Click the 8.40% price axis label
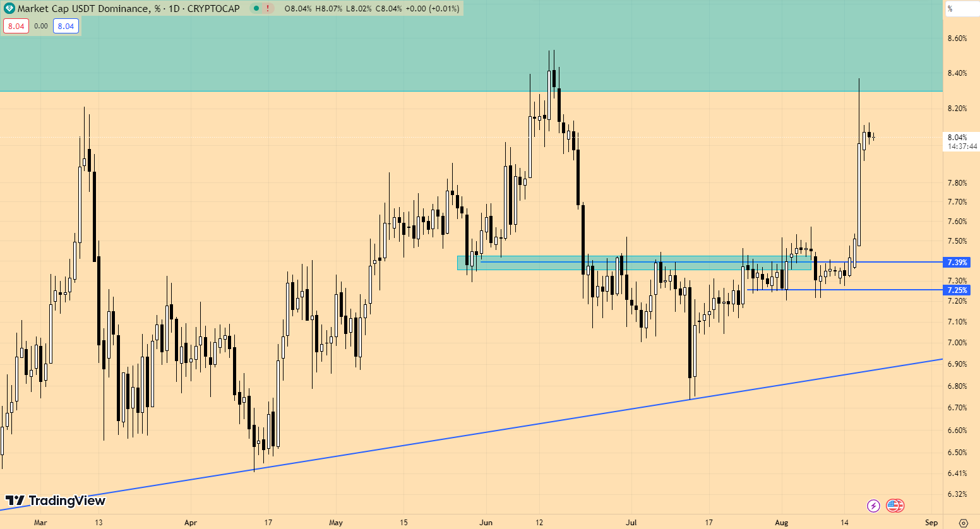This screenshot has width=980, height=529. pyautogui.click(x=957, y=73)
